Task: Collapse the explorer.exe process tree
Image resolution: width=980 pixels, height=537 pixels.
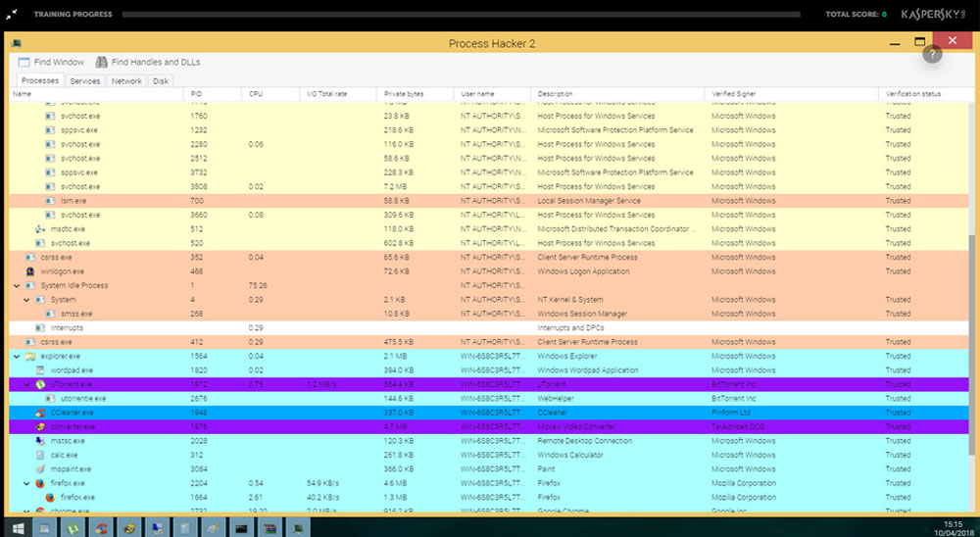Action: coord(17,357)
